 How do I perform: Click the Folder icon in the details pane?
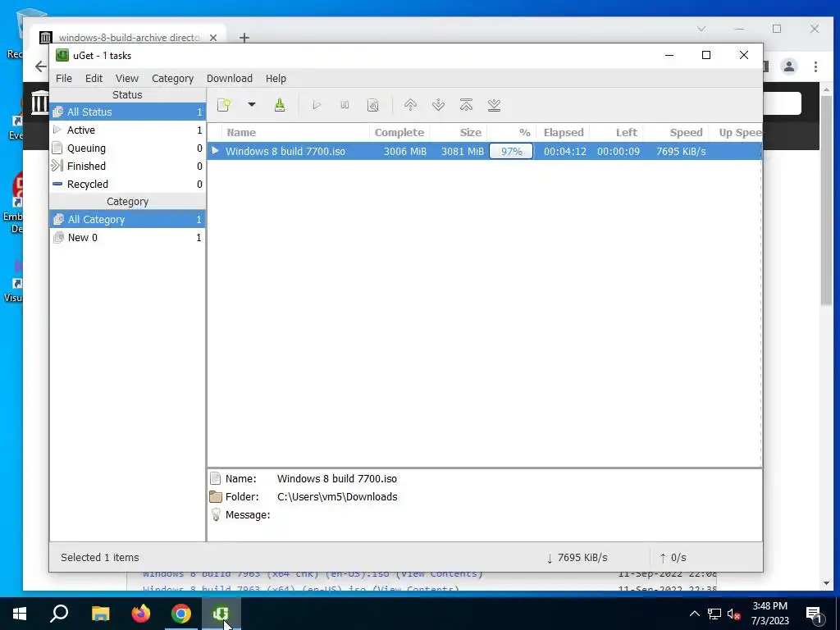216,496
